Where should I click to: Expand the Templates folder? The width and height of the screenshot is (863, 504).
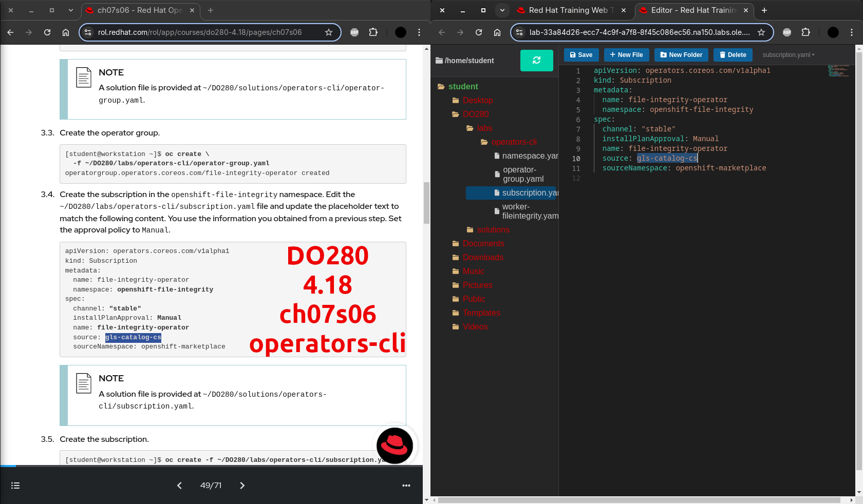(x=476, y=313)
